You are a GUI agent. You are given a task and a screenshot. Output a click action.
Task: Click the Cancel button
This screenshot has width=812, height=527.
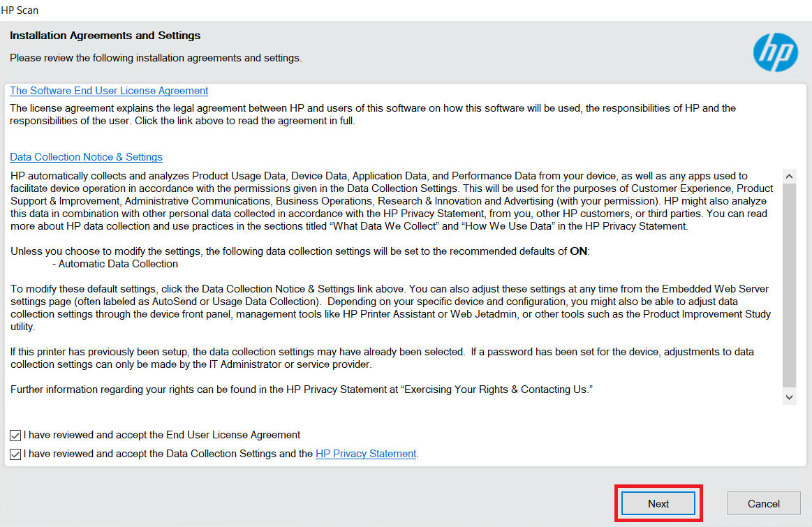tap(763, 504)
